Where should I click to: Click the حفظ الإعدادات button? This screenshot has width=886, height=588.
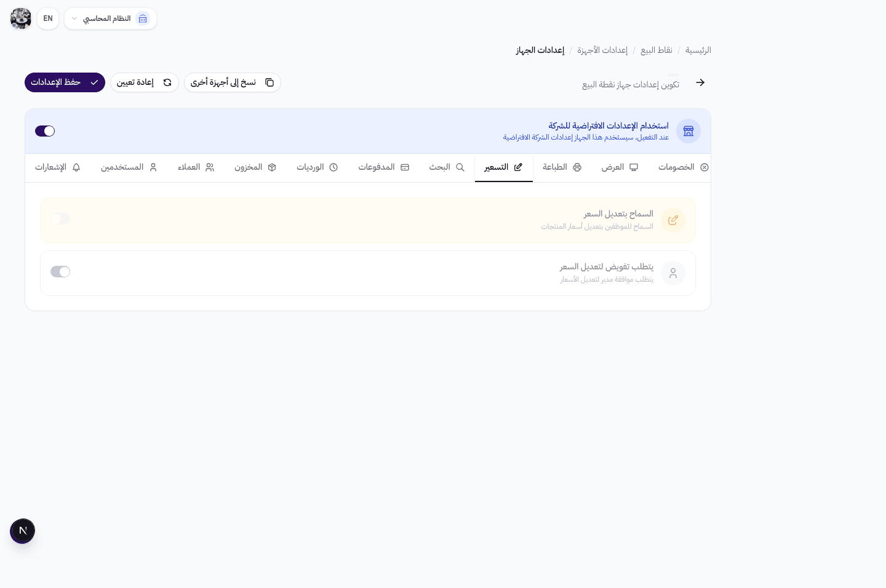[x=65, y=82]
